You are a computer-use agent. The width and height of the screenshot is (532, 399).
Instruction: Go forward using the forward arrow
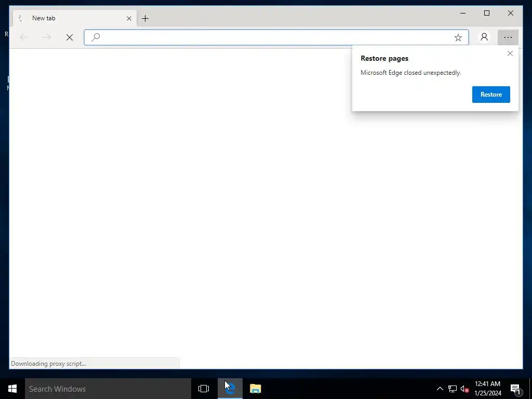[x=47, y=37]
